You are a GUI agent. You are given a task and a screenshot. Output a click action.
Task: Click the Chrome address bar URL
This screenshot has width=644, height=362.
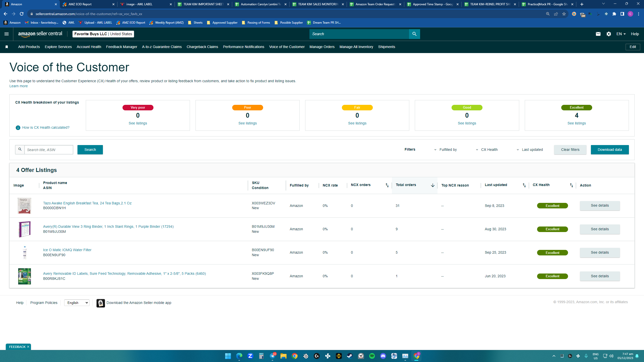tap(89, 14)
